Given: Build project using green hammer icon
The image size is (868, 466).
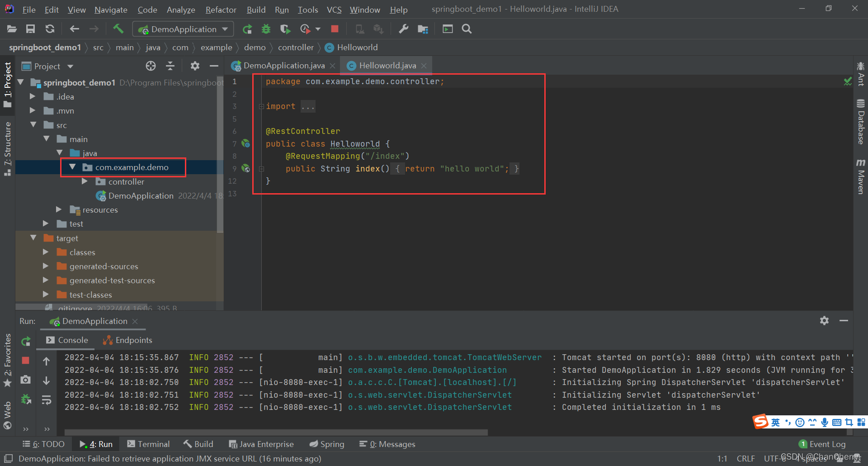Looking at the screenshot, I should click(x=118, y=29).
